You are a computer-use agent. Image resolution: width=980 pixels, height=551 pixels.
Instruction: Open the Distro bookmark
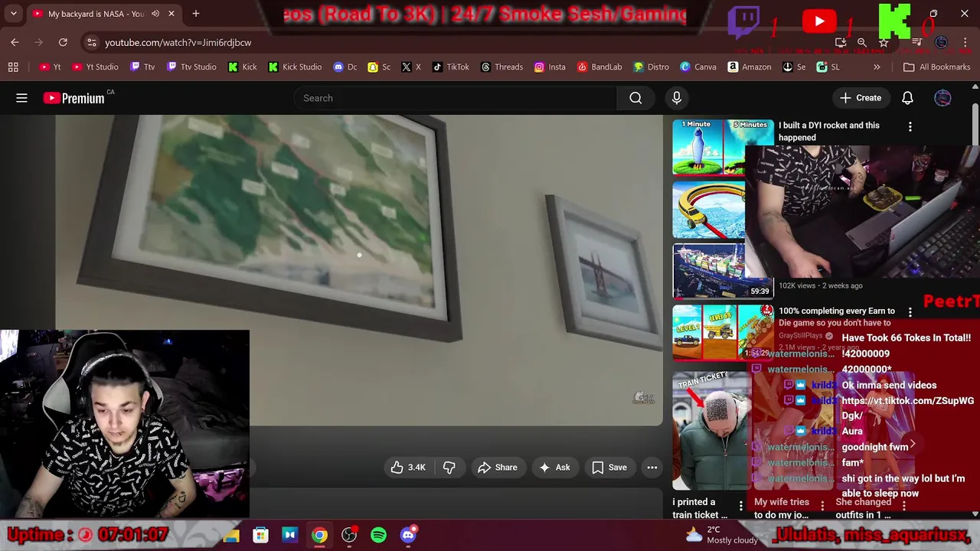651,67
